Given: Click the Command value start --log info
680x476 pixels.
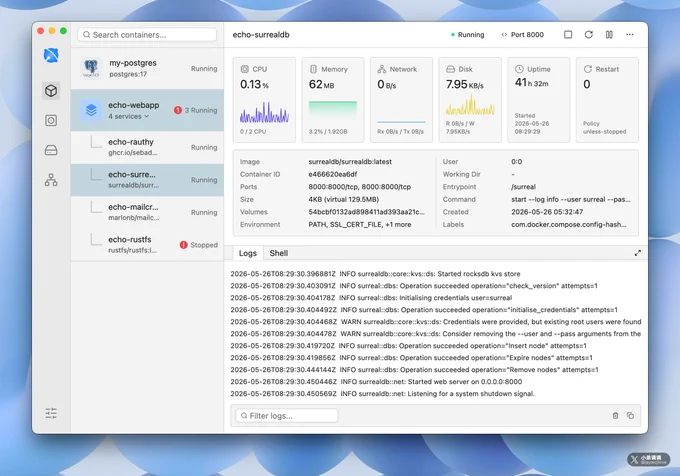Looking at the screenshot, I should [x=571, y=199].
